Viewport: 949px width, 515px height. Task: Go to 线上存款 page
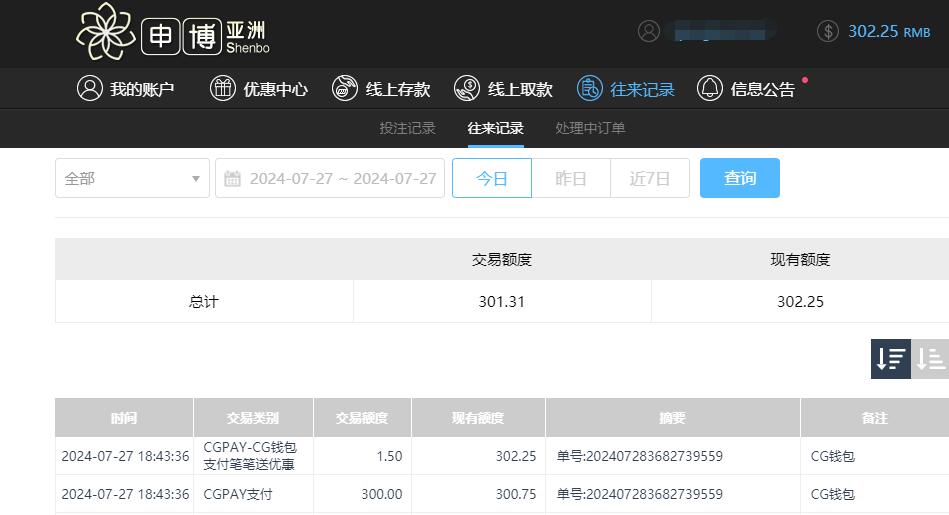coord(381,89)
